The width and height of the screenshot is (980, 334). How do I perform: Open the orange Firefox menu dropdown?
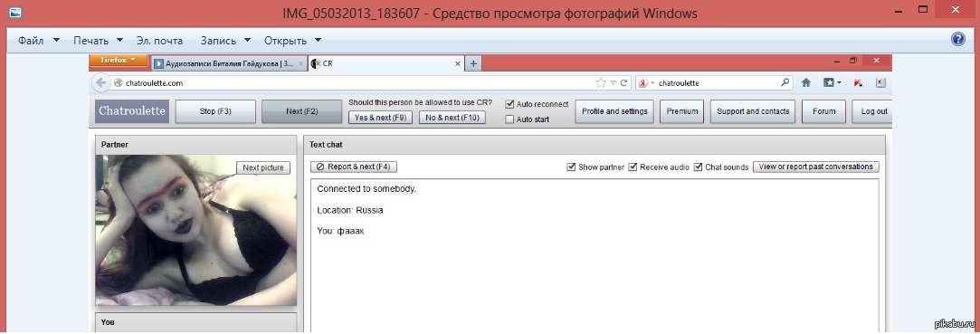point(118,60)
